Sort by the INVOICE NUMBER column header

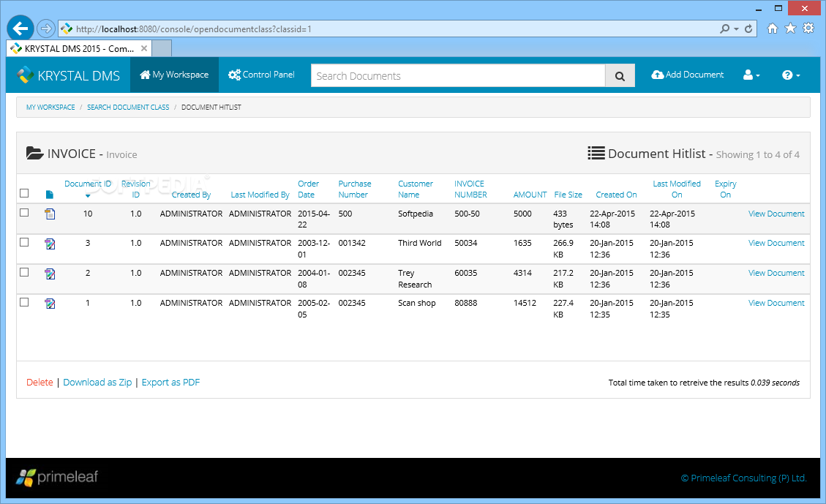click(470, 189)
